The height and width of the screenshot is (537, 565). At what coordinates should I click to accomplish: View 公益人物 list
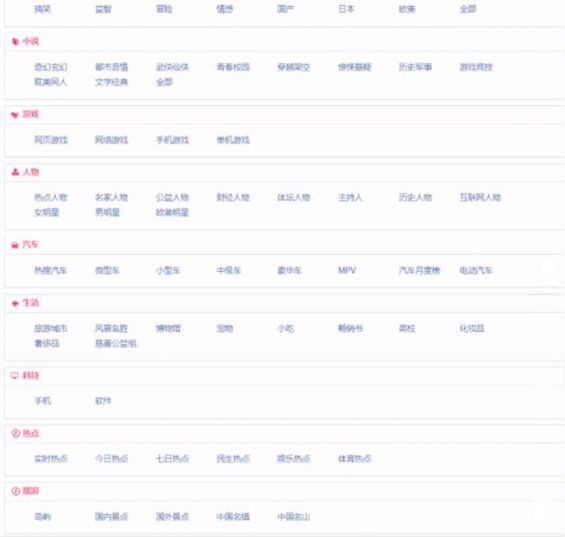(172, 198)
